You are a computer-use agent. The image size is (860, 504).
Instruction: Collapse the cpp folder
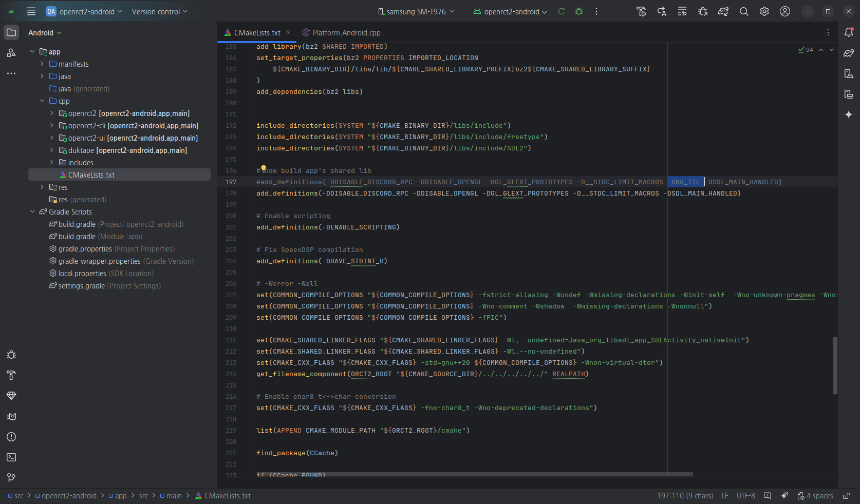point(42,101)
